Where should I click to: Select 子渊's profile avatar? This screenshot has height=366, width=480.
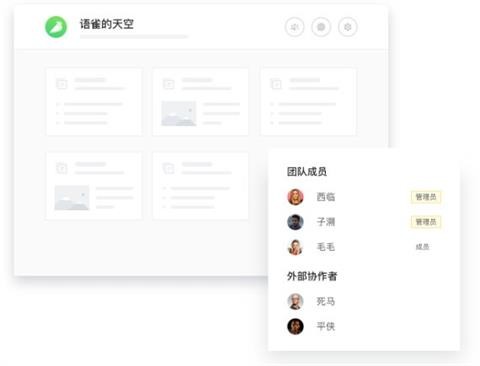(295, 222)
